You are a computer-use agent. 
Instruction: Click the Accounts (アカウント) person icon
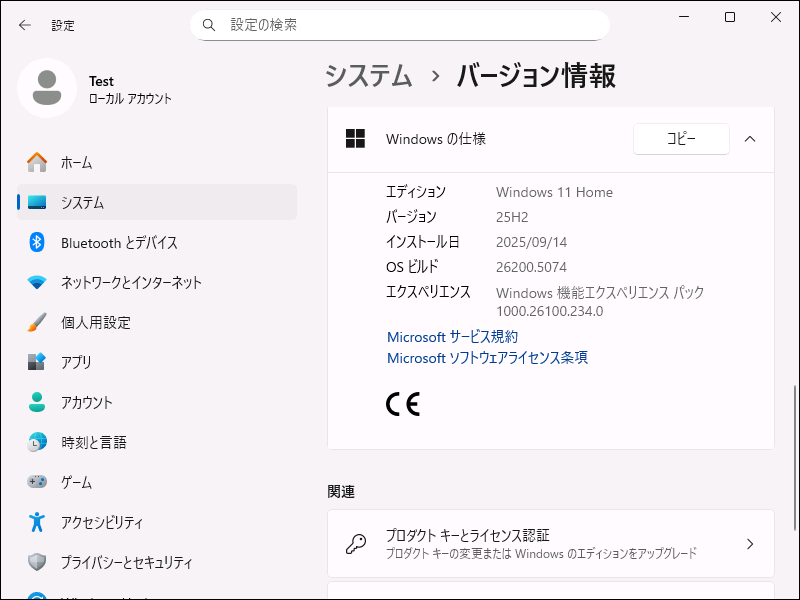click(x=37, y=402)
